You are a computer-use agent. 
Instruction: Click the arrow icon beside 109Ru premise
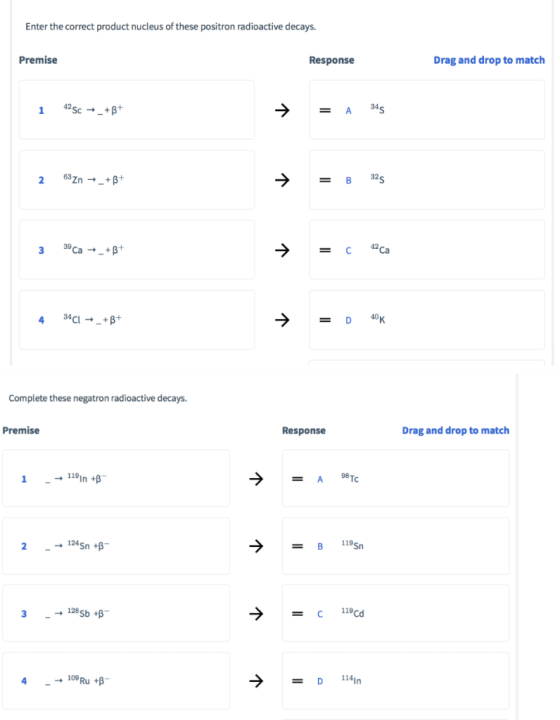pos(256,681)
